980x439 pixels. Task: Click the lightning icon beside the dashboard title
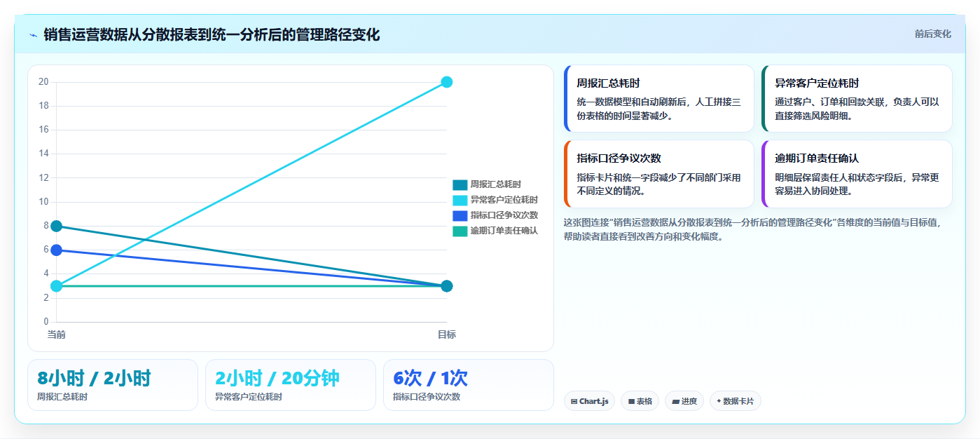pos(33,34)
